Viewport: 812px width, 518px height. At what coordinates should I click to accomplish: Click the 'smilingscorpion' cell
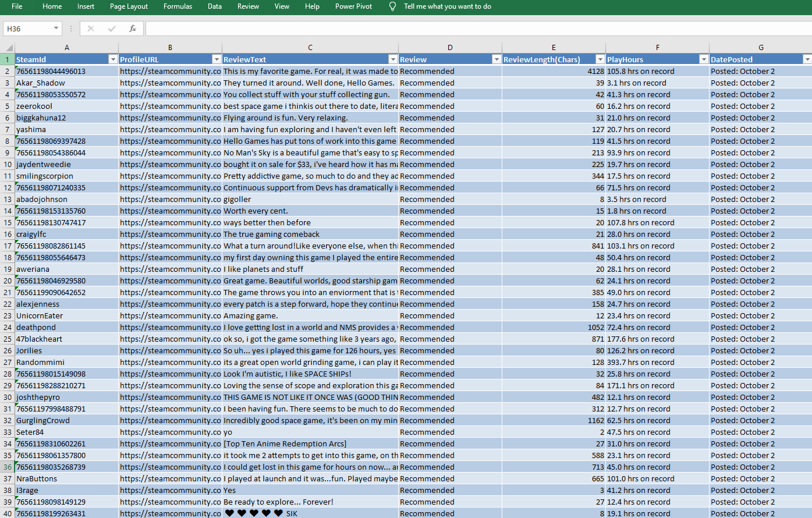(x=67, y=176)
